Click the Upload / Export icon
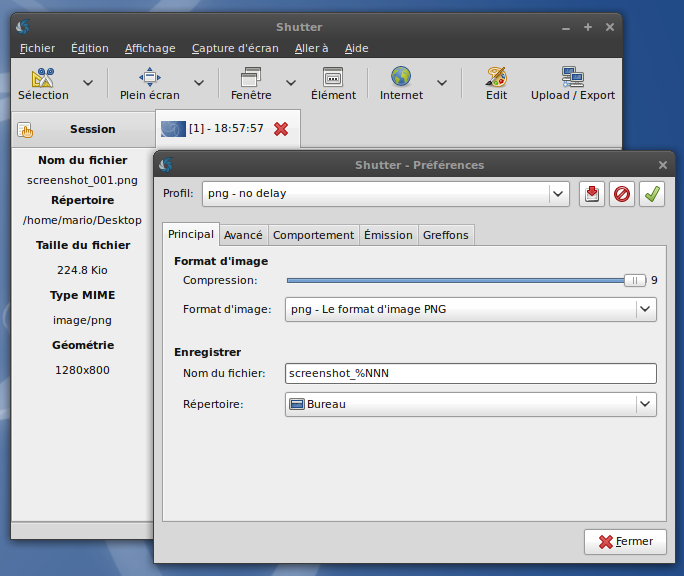Viewport: 684px width, 576px height. (573, 78)
